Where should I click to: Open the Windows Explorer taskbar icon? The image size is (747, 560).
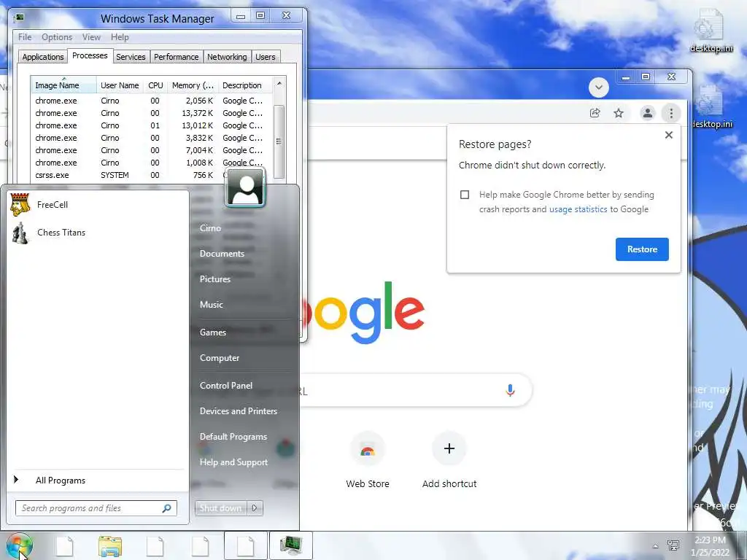(x=110, y=546)
